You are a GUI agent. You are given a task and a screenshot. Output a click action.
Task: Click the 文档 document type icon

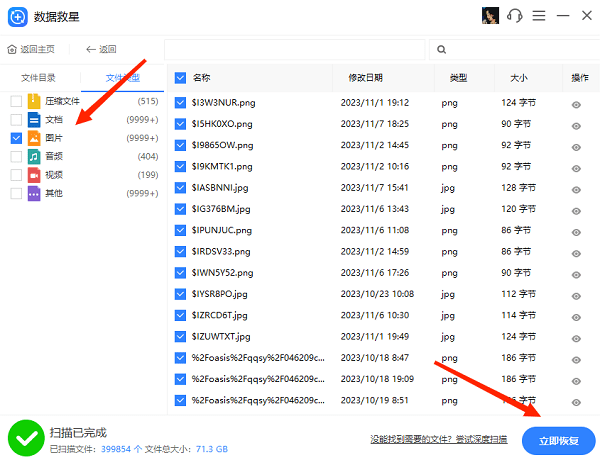[34, 120]
